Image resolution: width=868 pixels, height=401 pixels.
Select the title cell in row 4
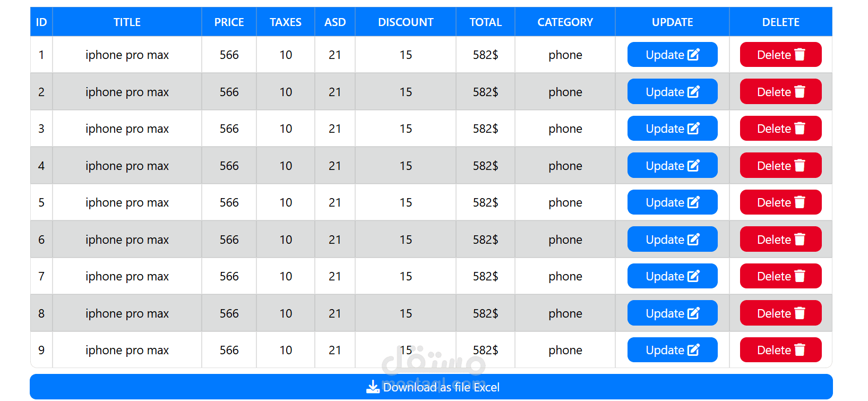click(x=127, y=166)
